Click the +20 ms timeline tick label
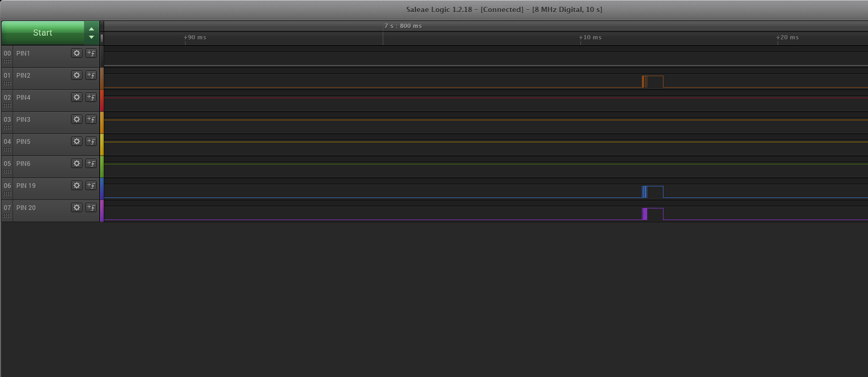 [x=788, y=37]
